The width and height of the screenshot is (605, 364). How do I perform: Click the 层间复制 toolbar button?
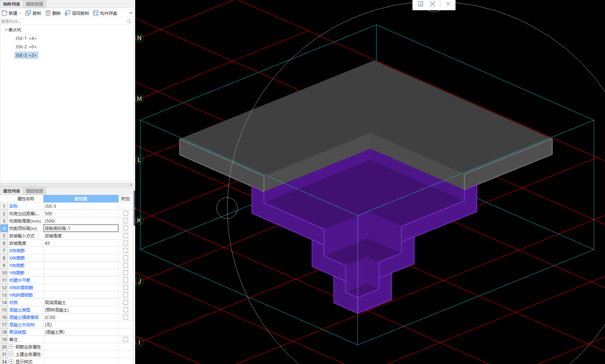[x=77, y=13]
